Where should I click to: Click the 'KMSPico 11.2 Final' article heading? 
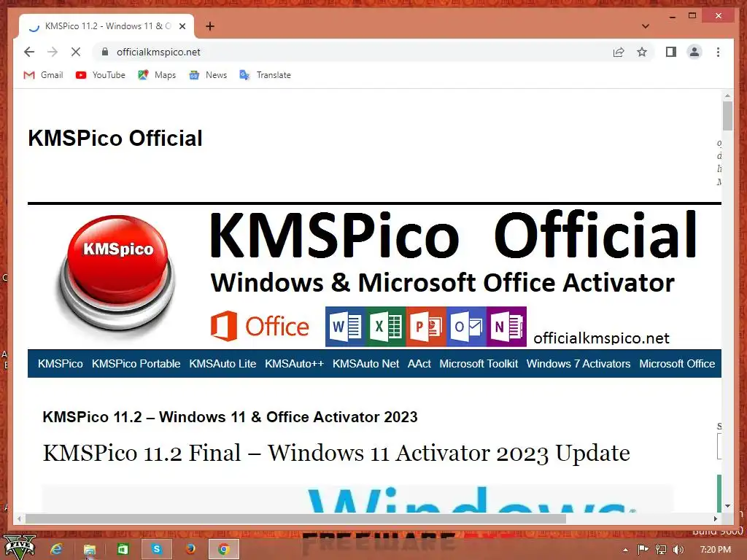click(336, 453)
